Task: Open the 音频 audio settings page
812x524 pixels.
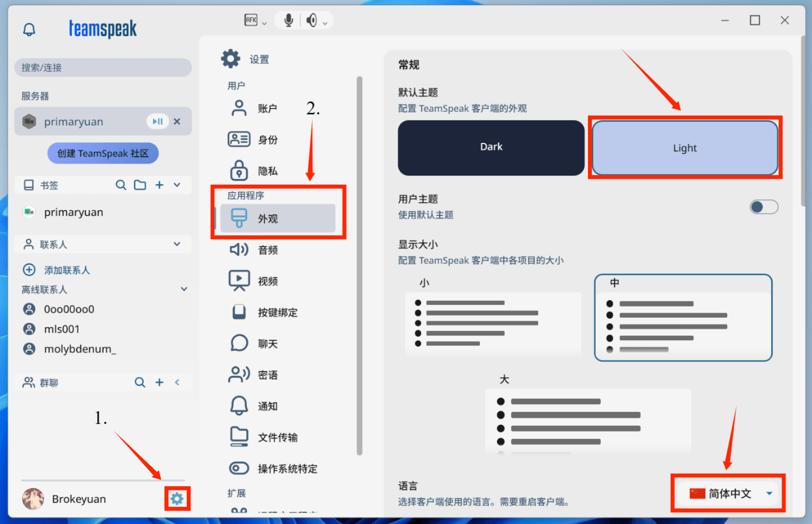Action: [x=278, y=249]
